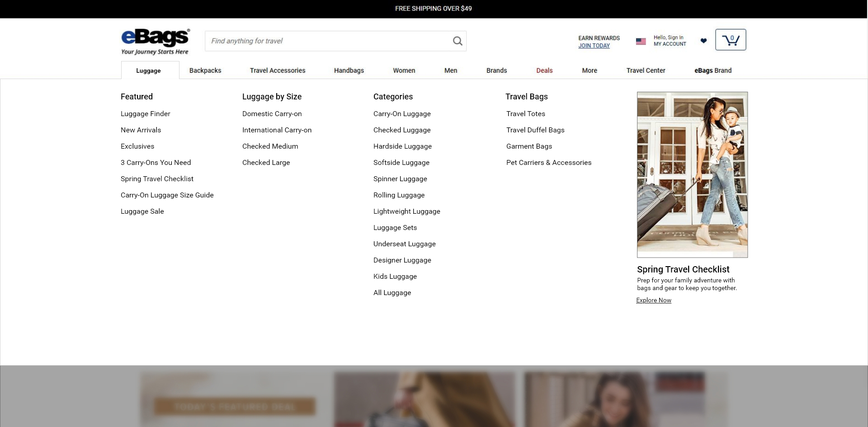
Task: Open Rolling Luggage category
Action: [399, 195]
